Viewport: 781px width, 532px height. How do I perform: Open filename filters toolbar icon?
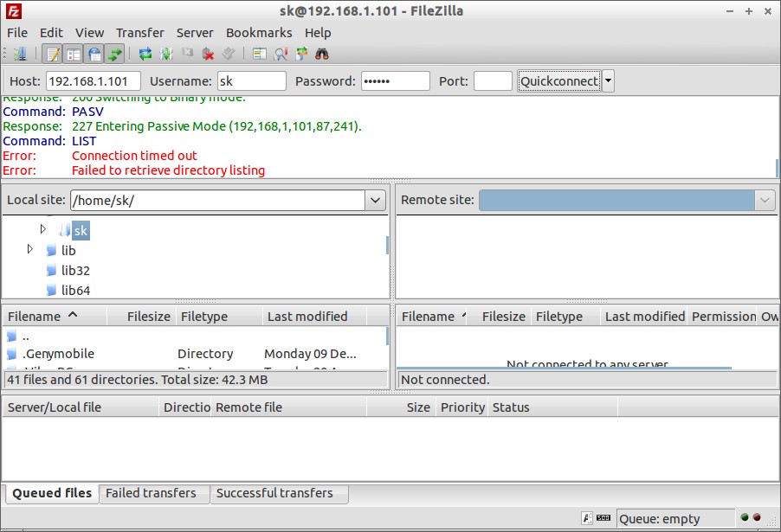[260, 54]
